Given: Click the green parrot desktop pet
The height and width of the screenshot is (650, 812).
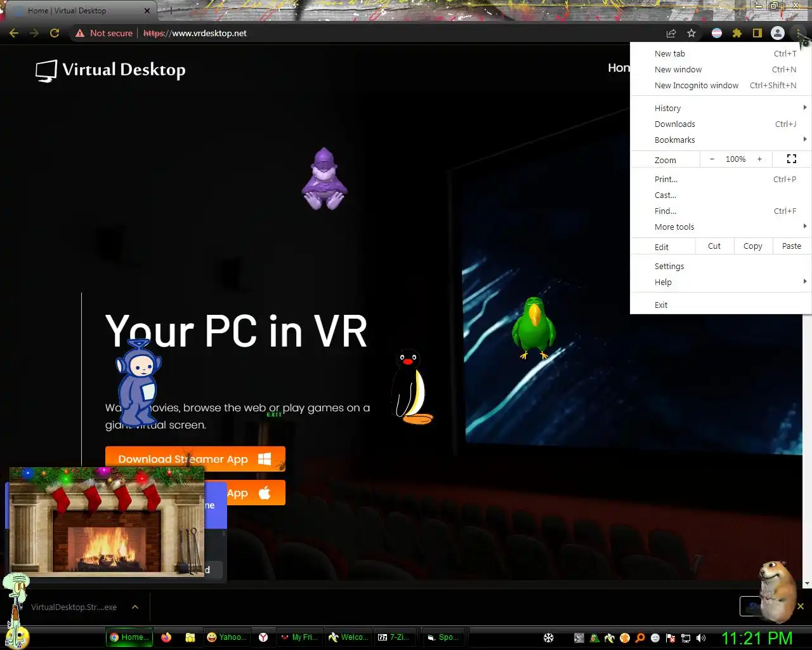Looking at the screenshot, I should (534, 328).
